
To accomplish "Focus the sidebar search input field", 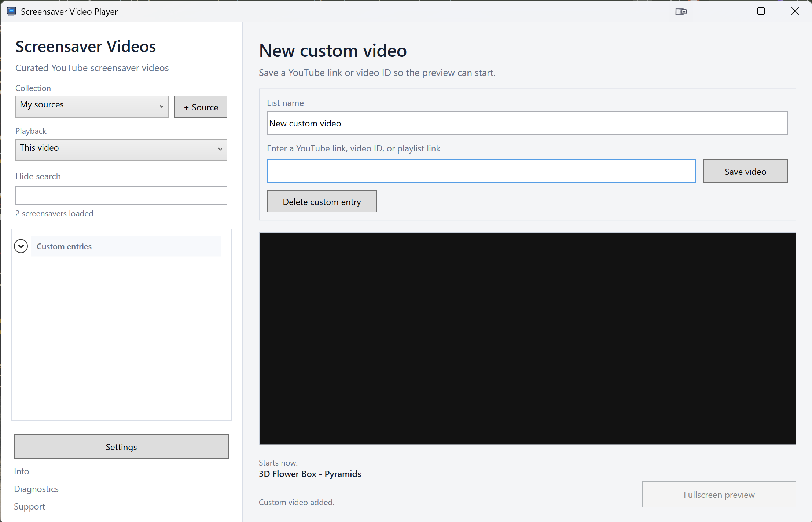I will [121, 195].
